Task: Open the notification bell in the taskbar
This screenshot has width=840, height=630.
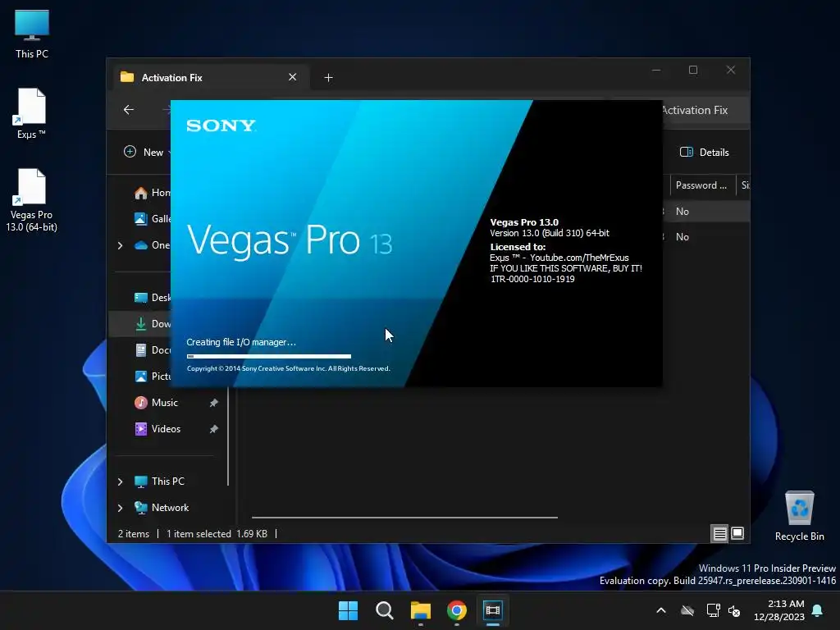Action: point(817,610)
